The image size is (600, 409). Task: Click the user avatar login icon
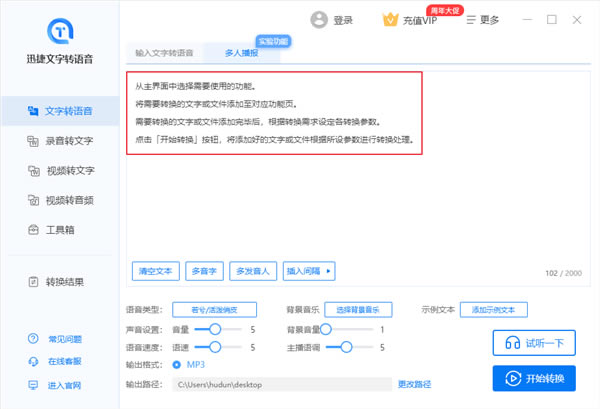[x=319, y=20]
